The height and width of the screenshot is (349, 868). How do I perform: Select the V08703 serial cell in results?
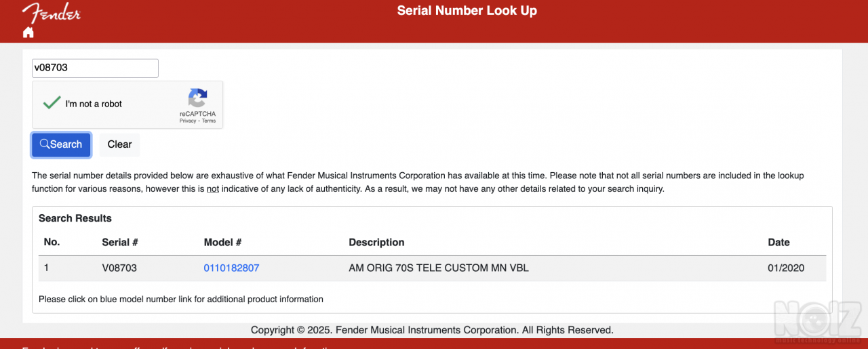[119, 268]
